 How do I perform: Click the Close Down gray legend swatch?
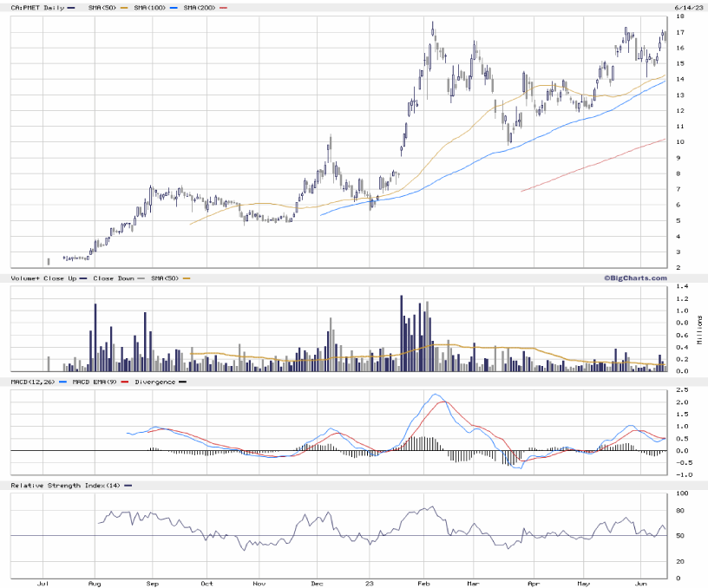click(141, 278)
